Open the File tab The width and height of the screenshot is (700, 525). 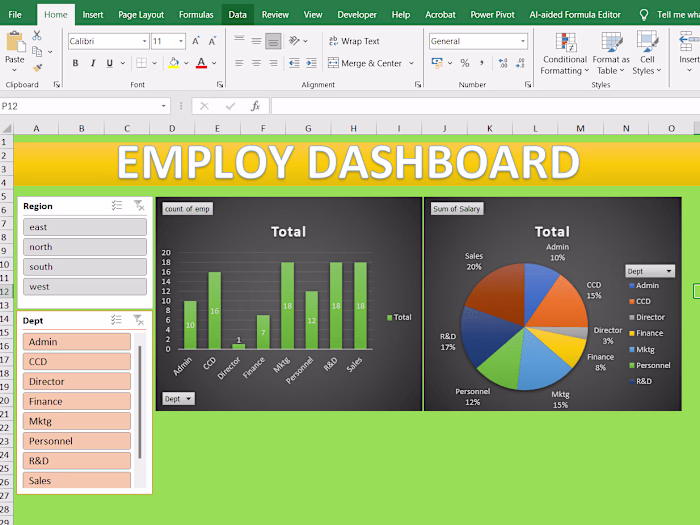[15, 15]
